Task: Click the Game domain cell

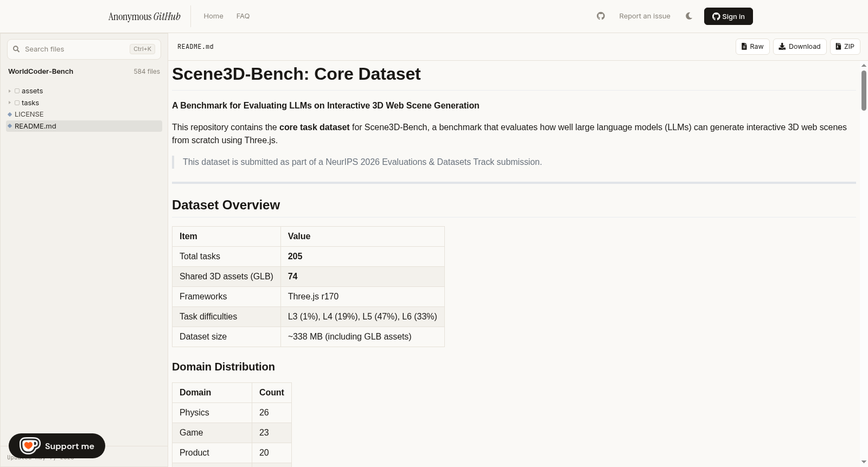Action: pos(212,433)
